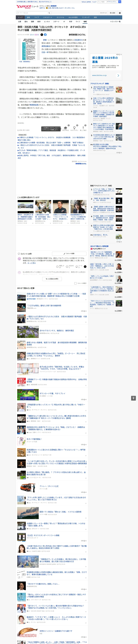Toggle コメント非表示 checkbox
This screenshot has width=138, height=644.
coord(75,283)
